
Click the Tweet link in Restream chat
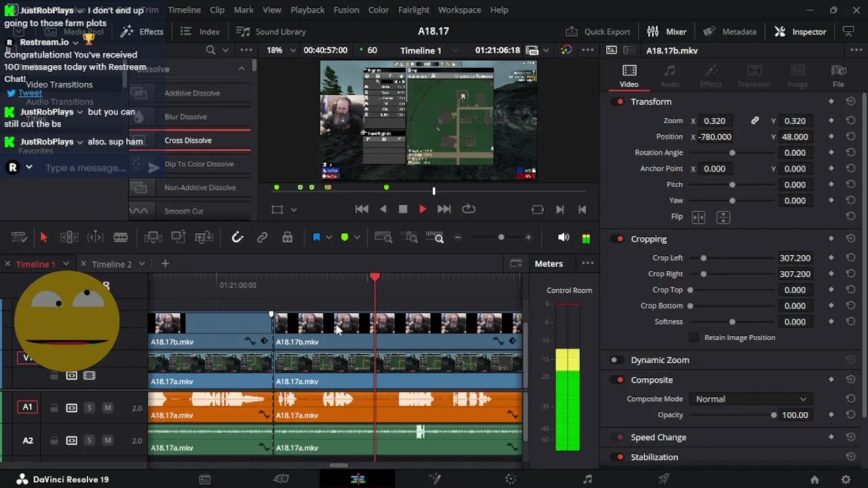[x=30, y=93]
